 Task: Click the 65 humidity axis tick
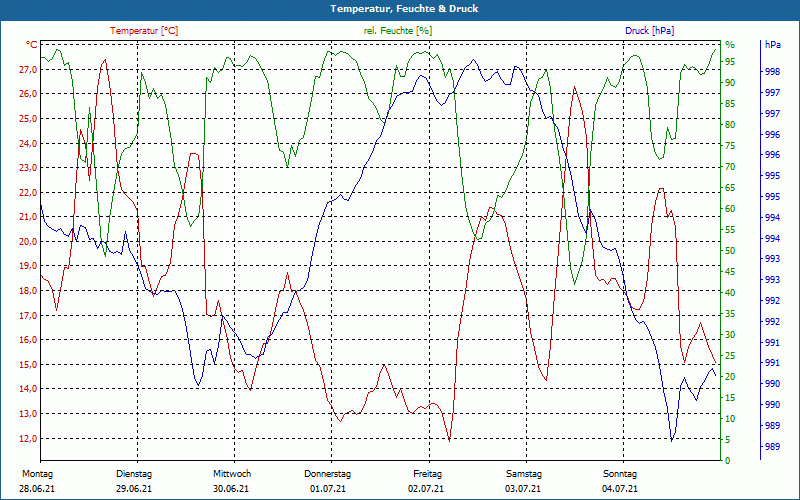(730, 188)
